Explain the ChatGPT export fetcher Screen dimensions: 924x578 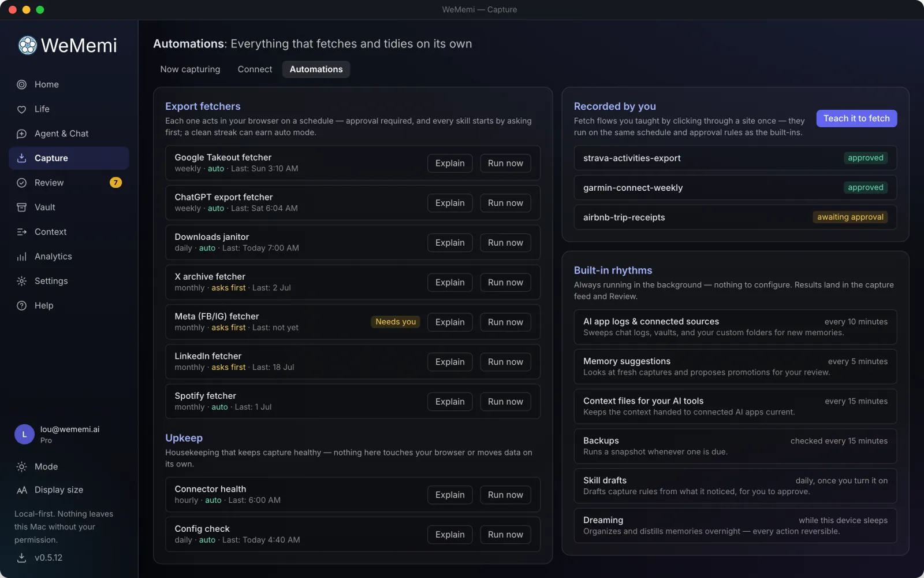point(450,203)
